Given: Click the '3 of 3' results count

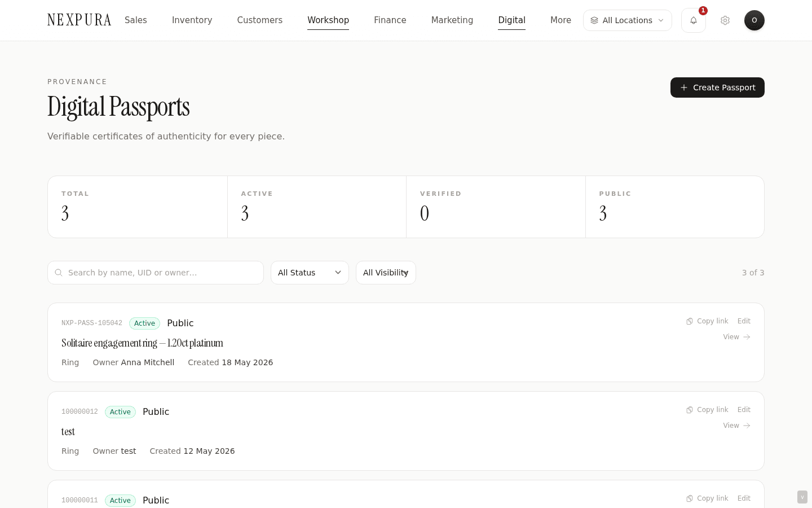Looking at the screenshot, I should coord(753,273).
